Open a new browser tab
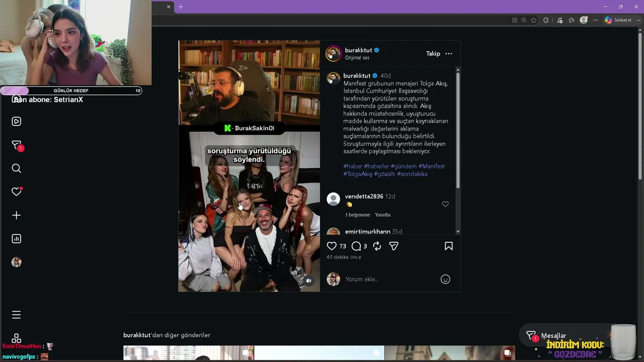 (x=181, y=7)
